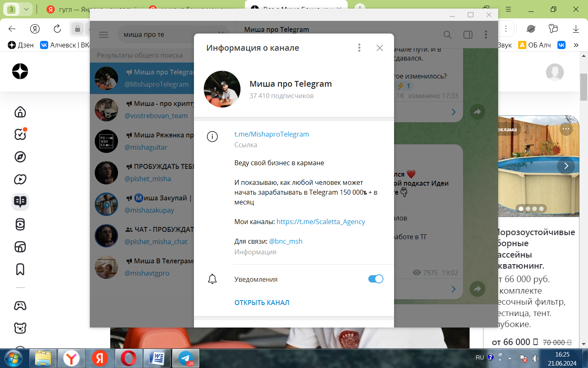Reload the browser page
The image size is (588, 368).
tap(57, 29)
